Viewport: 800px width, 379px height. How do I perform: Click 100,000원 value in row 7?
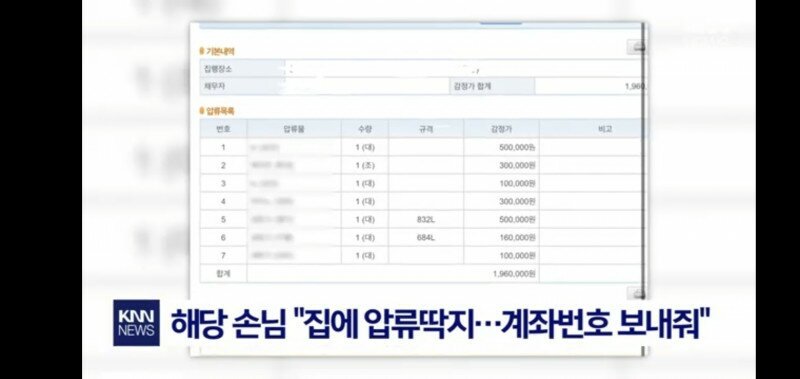pyautogui.click(x=517, y=255)
